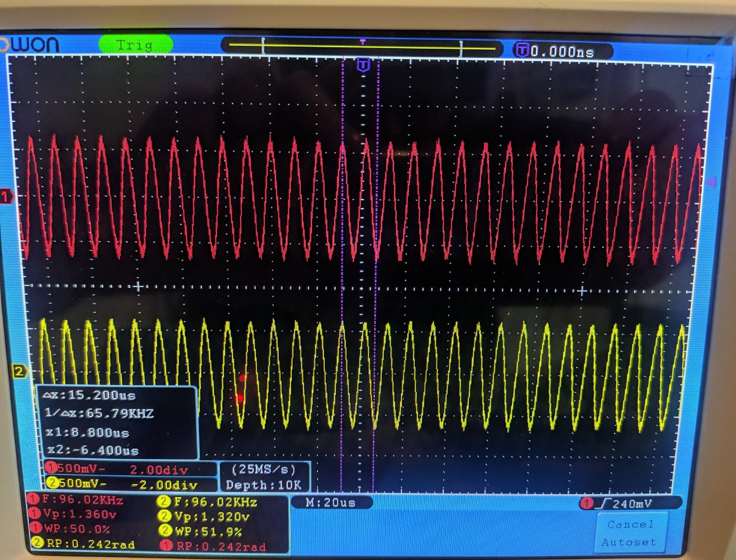Click the waveform memory position bar at top

[362, 47]
